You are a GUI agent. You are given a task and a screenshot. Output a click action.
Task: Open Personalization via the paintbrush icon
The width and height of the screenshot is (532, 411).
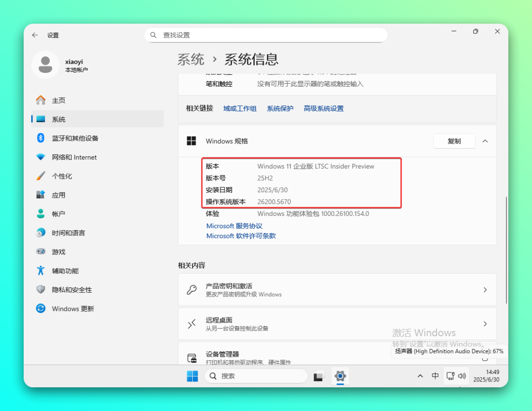click(41, 176)
